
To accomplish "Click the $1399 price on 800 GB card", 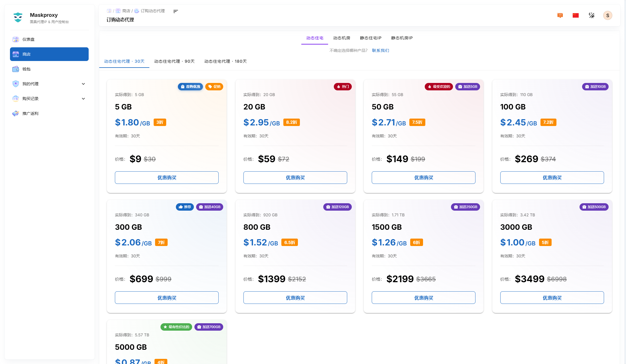I will pos(272,279).
